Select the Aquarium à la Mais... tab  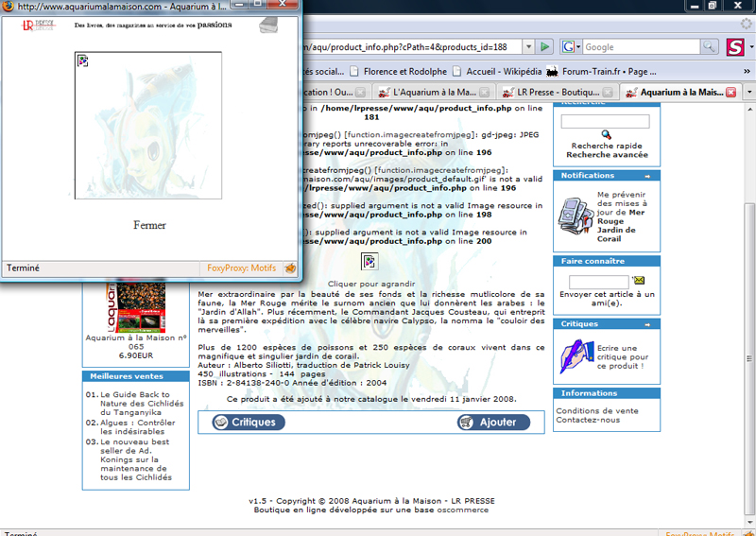click(679, 92)
